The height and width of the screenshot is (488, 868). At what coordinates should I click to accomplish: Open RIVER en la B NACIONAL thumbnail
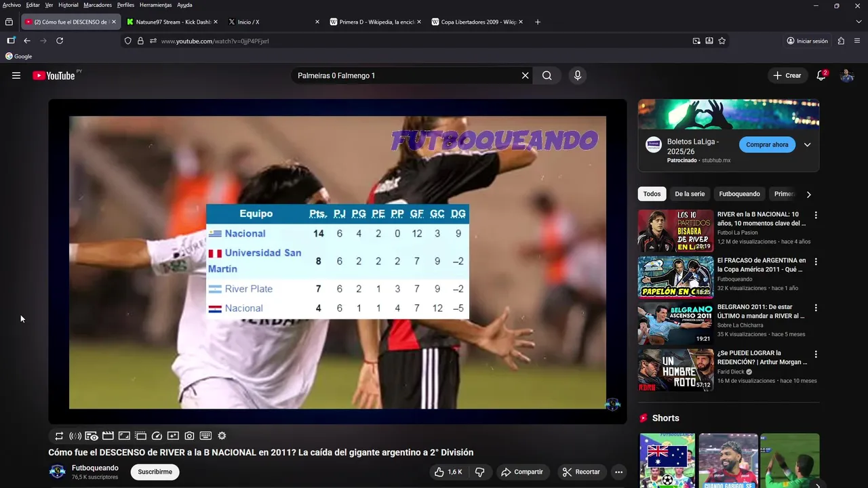[675, 230]
